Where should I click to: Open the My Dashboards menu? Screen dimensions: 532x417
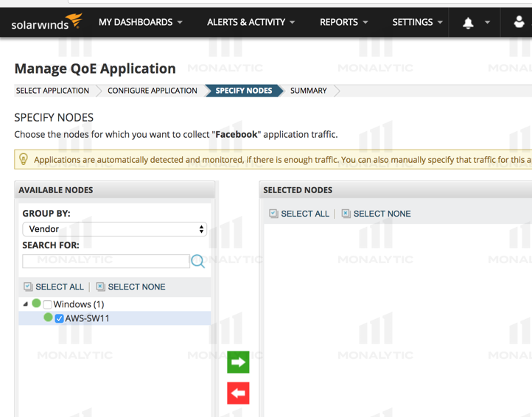141,22
